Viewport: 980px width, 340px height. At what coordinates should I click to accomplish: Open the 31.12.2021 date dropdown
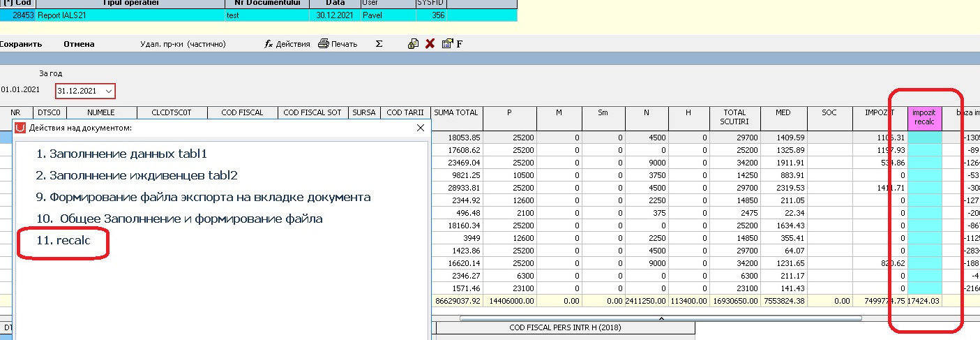click(x=109, y=91)
